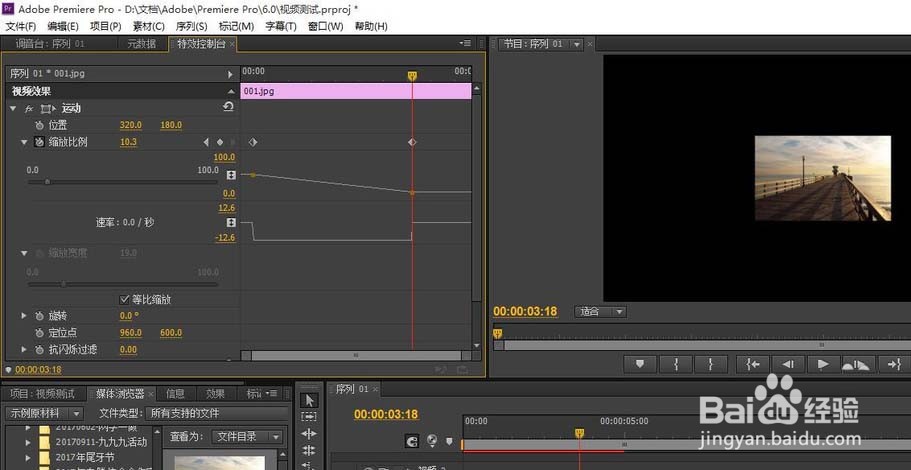This screenshot has height=470, width=911.
Task: Add or remove 缩放比例 keyframe
Action: point(220,142)
